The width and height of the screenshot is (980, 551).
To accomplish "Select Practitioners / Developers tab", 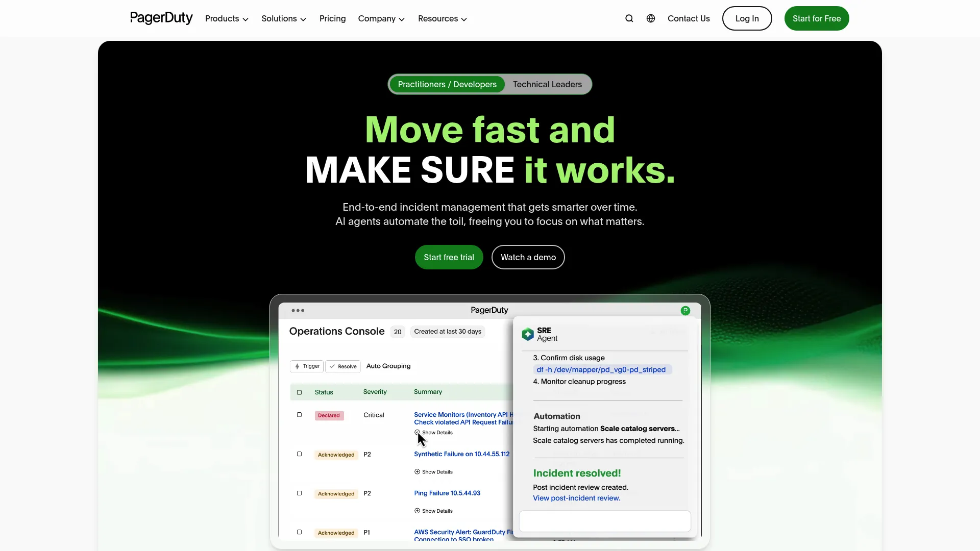I will (x=447, y=84).
